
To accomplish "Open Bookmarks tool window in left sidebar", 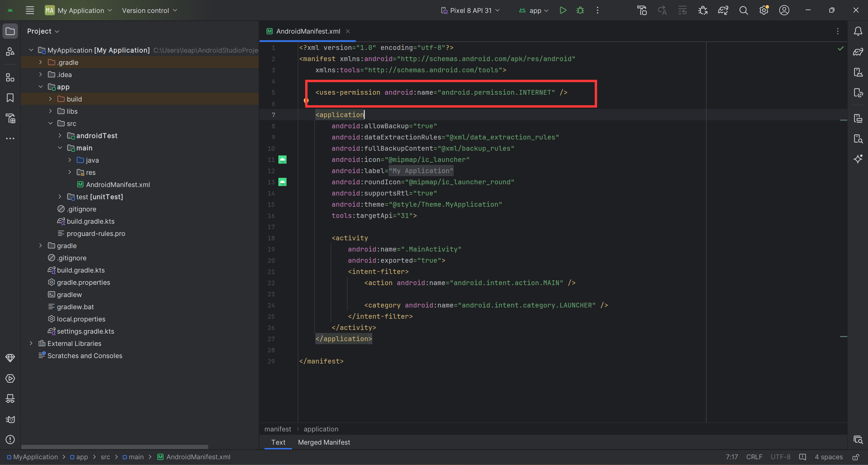I will (x=10, y=98).
